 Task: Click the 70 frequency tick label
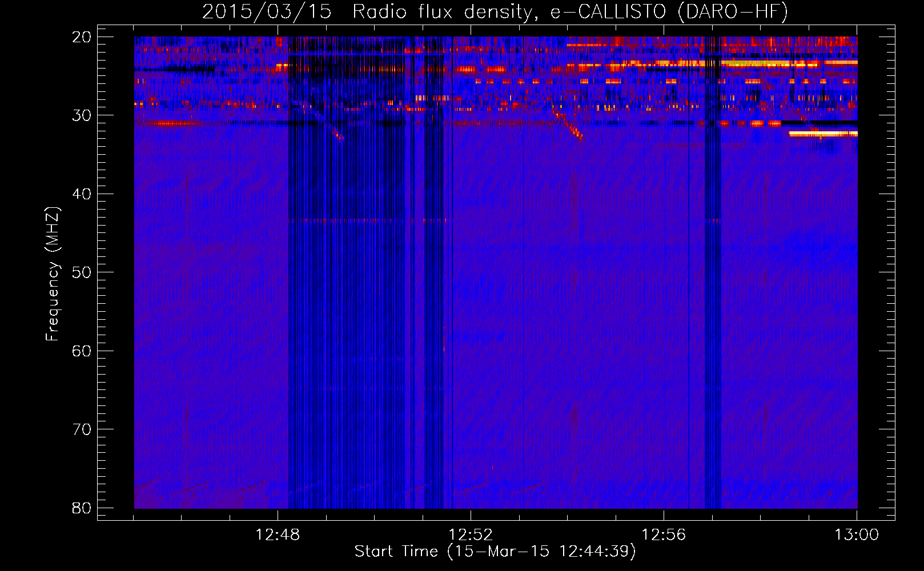pos(82,429)
